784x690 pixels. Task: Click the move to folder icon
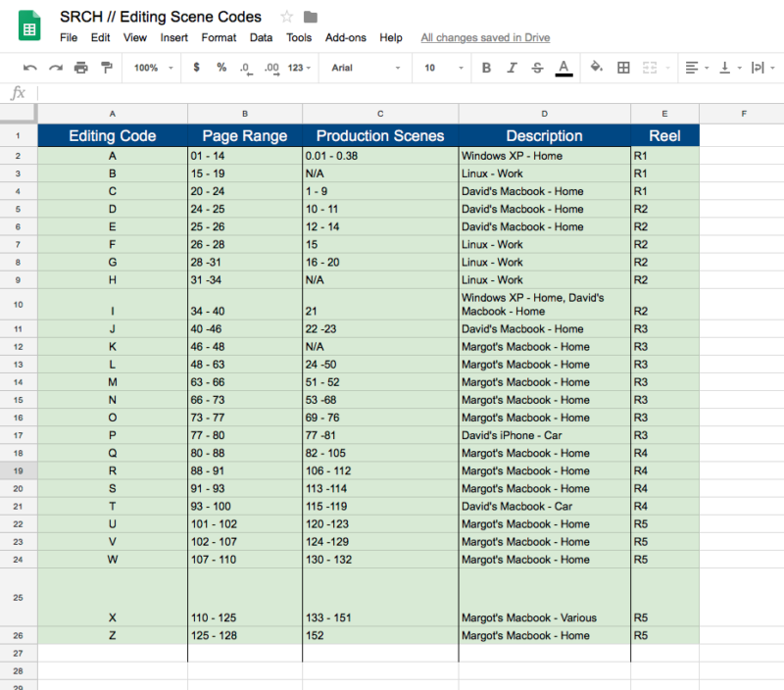pos(311,17)
